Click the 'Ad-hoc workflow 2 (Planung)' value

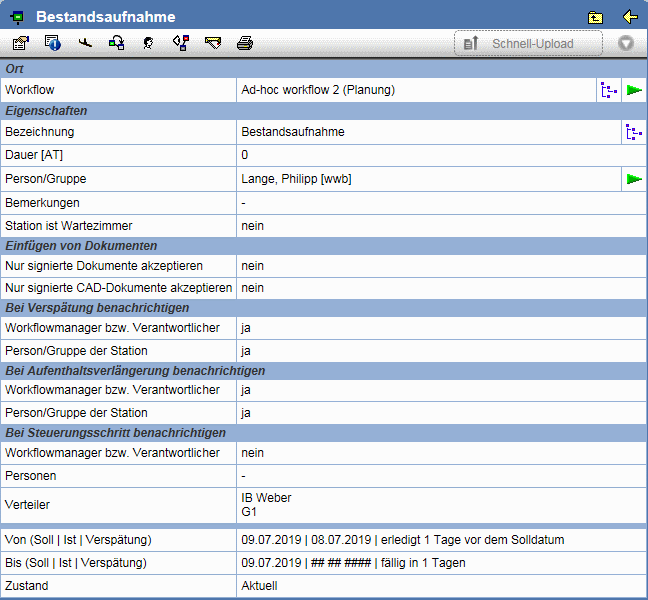point(318,90)
